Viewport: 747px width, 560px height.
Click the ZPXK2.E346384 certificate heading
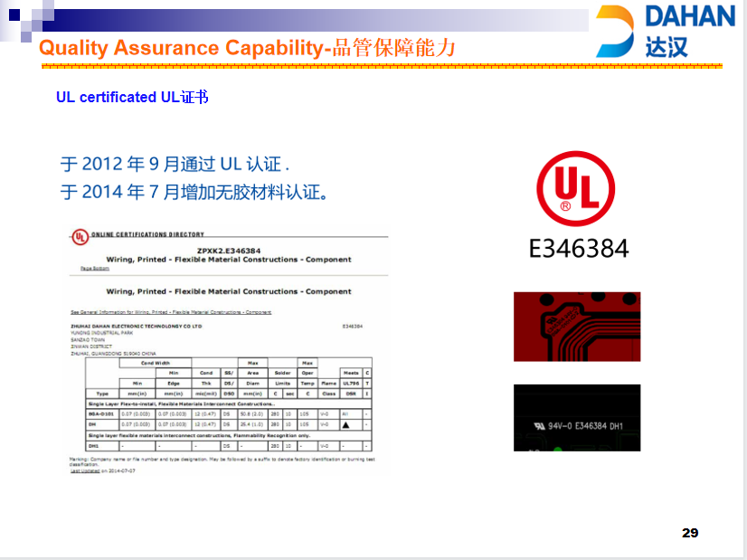[x=229, y=251]
